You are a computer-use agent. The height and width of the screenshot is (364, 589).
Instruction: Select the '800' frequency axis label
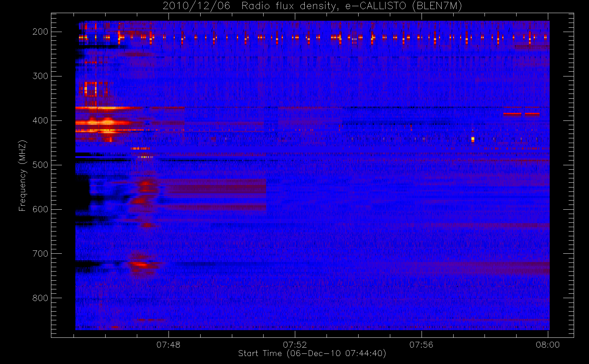[40, 298]
